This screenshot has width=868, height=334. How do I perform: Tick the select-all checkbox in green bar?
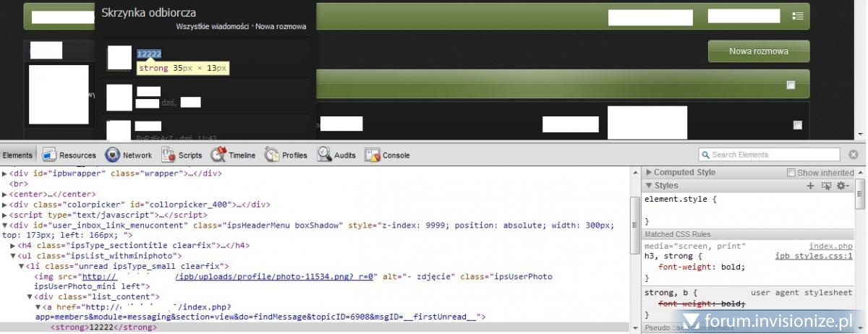point(791,85)
